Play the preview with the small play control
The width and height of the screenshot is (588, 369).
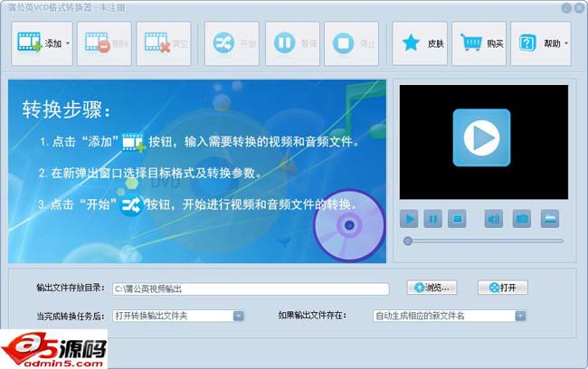point(409,219)
